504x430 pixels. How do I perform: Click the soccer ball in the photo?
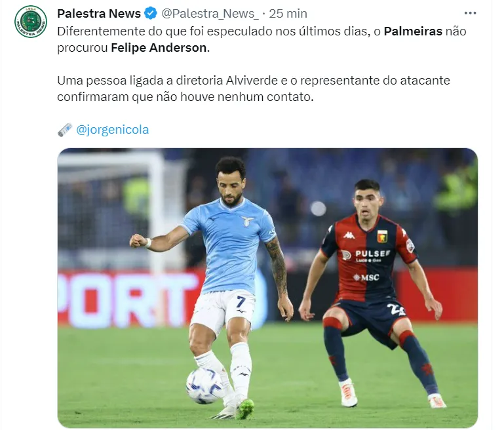pos(204,385)
